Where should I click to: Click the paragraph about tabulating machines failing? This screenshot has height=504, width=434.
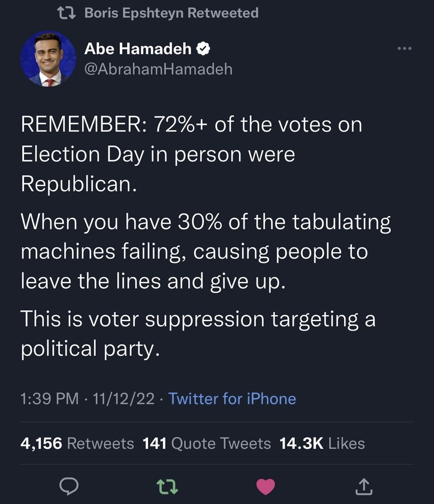[206, 251]
